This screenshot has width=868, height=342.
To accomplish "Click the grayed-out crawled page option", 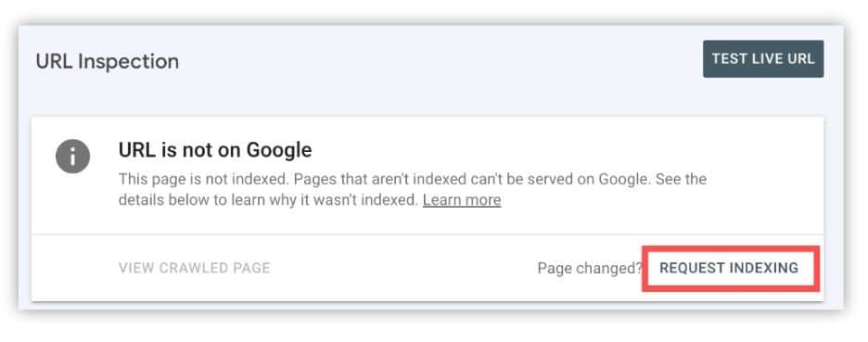I will [x=195, y=269].
